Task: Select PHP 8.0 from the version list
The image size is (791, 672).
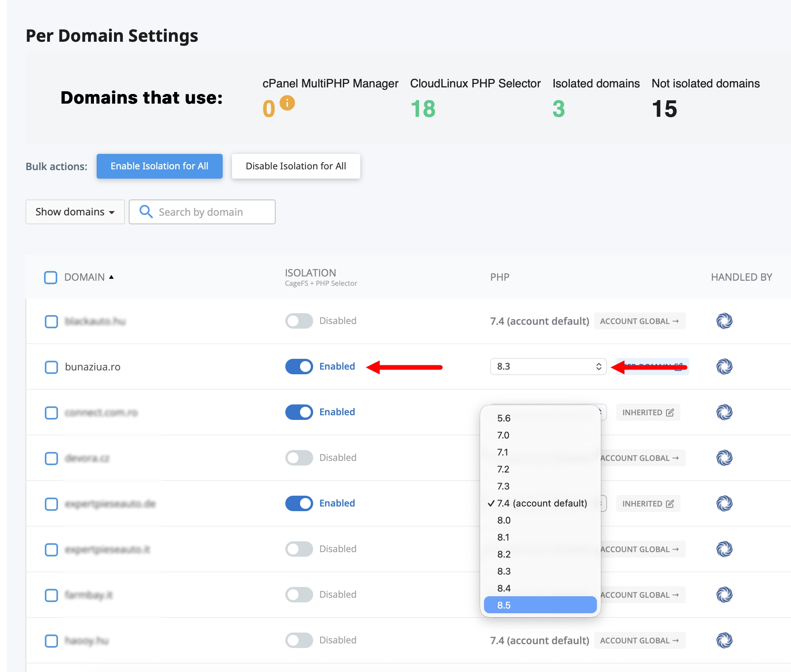Action: (540, 520)
